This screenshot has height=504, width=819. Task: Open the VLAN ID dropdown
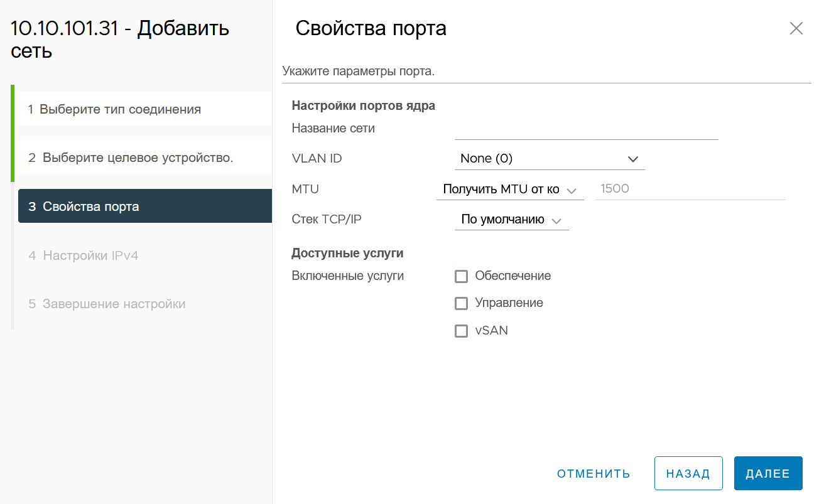[550, 159]
